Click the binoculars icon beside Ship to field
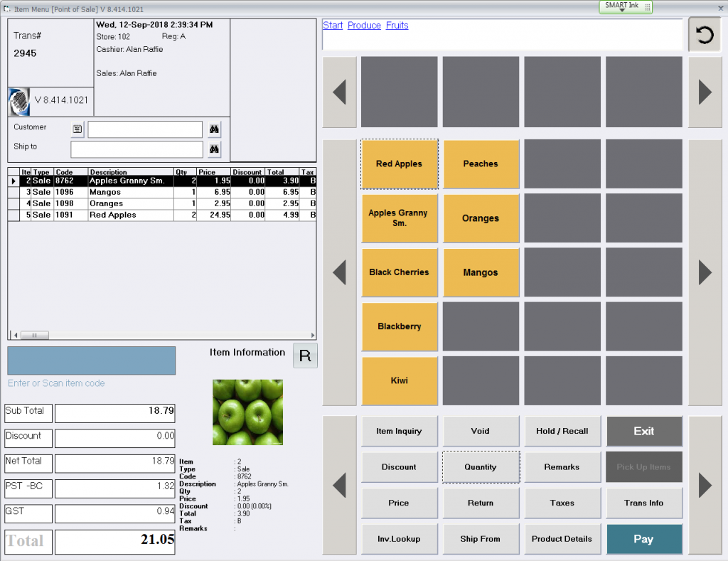728x561 pixels. (214, 149)
